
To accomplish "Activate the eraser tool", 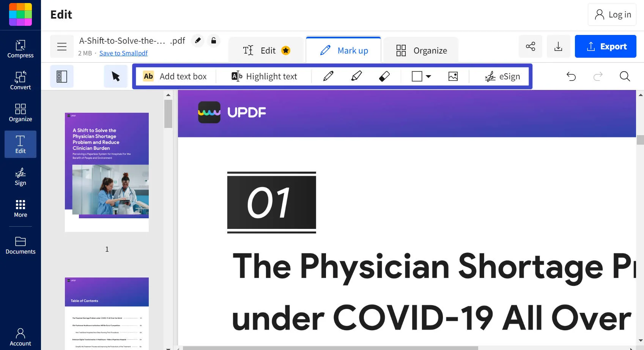I will (x=384, y=76).
